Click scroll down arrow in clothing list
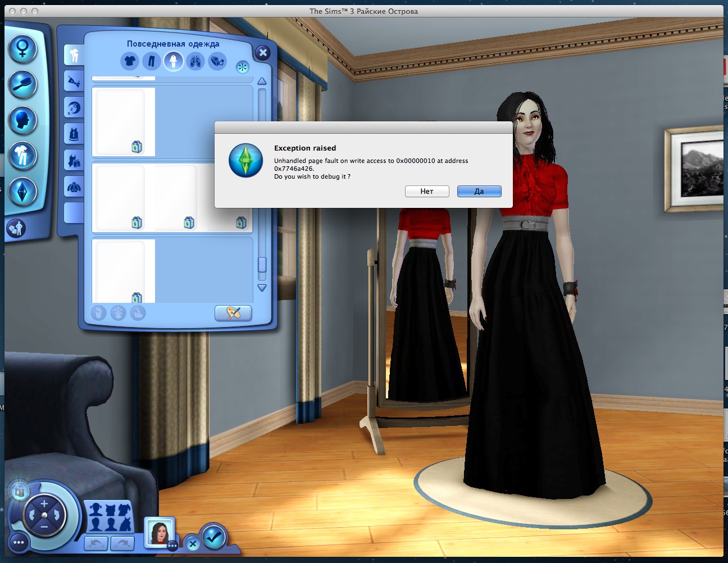This screenshot has height=563, width=728. click(262, 287)
